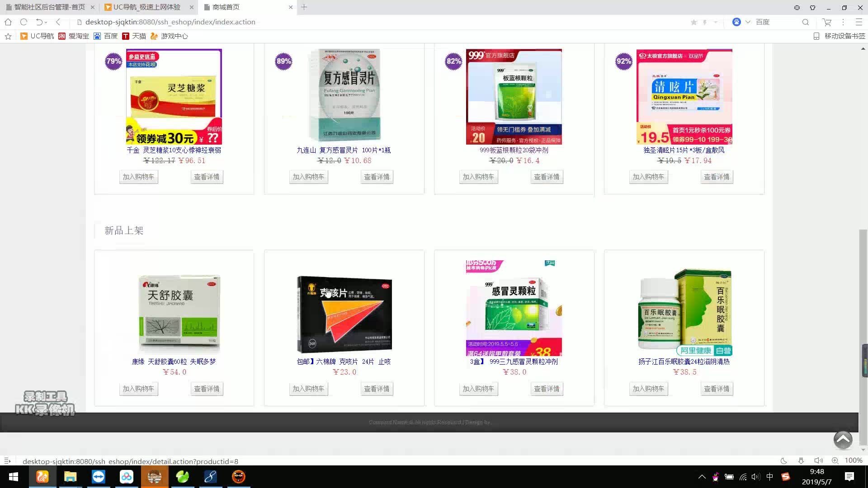Open 扬子江百乐眠胶囊24粒 link

(x=684, y=361)
